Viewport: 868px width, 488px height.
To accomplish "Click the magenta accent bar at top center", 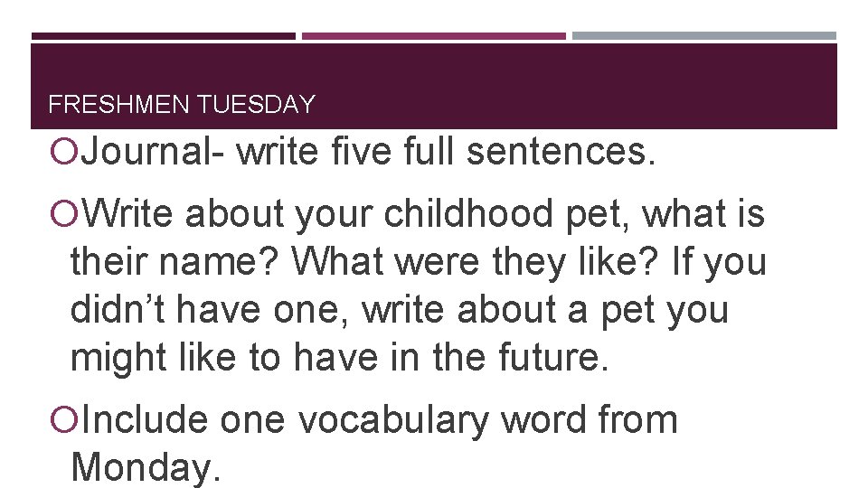I will (434, 37).
